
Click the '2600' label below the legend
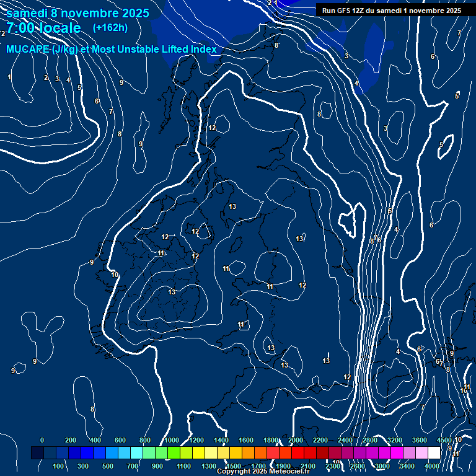(x=357, y=466)
